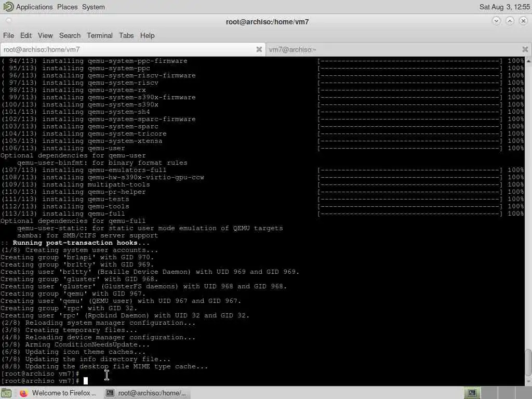
Task: Activate root@archiso:/home/... taskbar button
Action: [146, 393]
